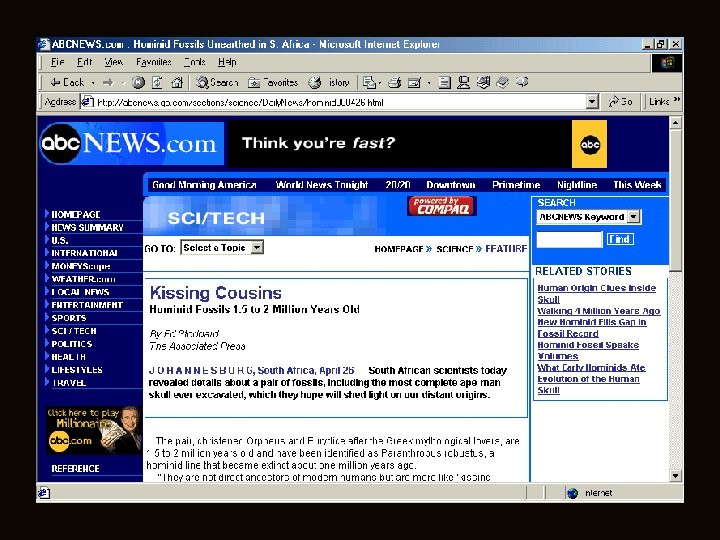This screenshot has height=540, width=720.
Task: Click the HOMEPAGE breadcrumb link
Action: [399, 249]
